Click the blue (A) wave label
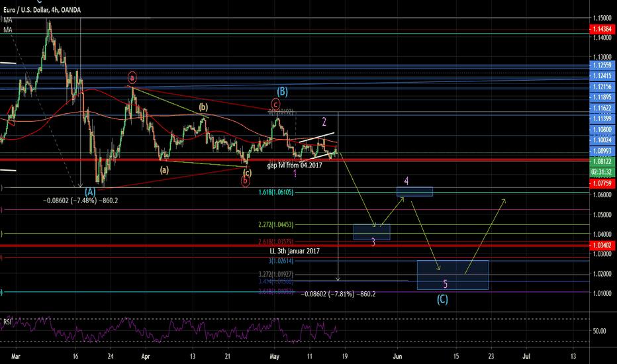 (x=91, y=193)
